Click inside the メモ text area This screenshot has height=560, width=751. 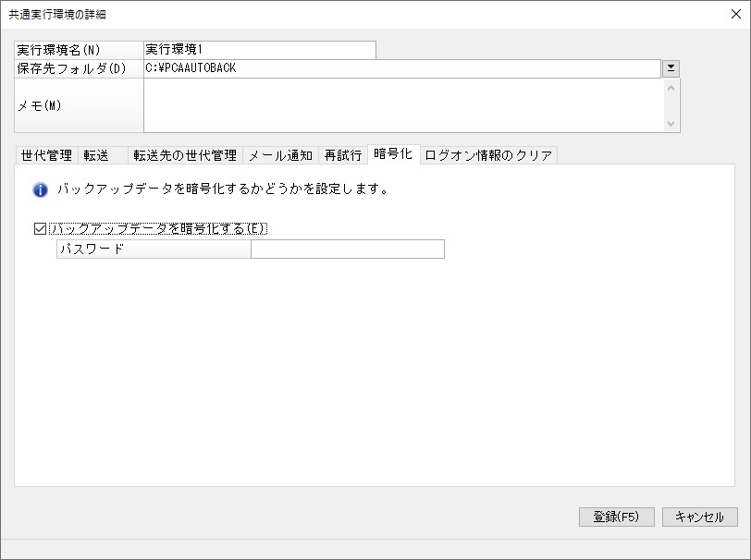pos(404,105)
